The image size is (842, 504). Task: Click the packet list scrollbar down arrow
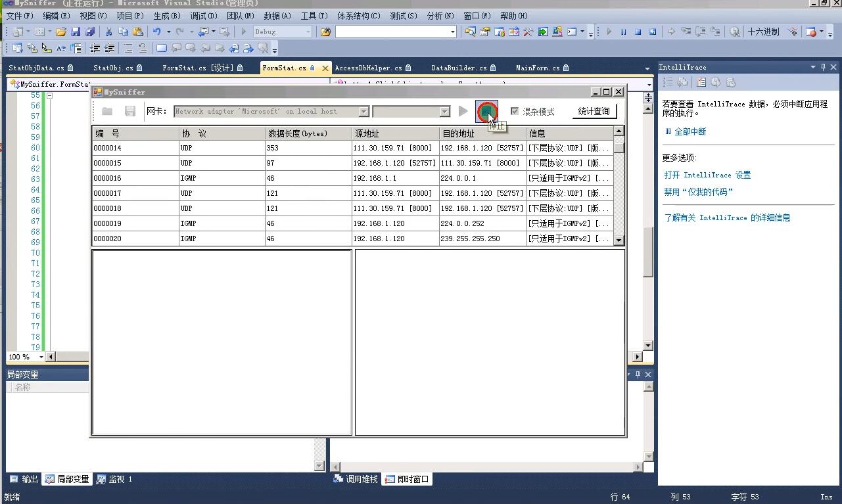coord(619,240)
